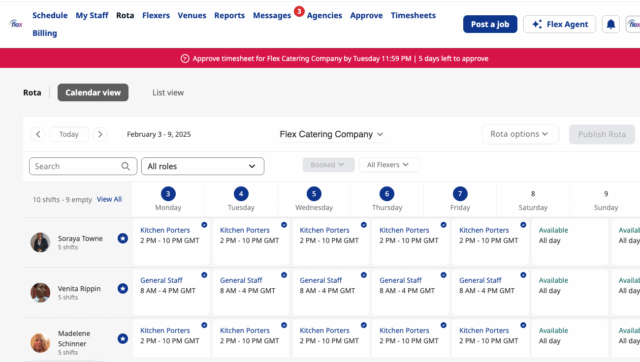640x362 pixels.
Task: Open the Schedule menu item
Action: tap(50, 16)
